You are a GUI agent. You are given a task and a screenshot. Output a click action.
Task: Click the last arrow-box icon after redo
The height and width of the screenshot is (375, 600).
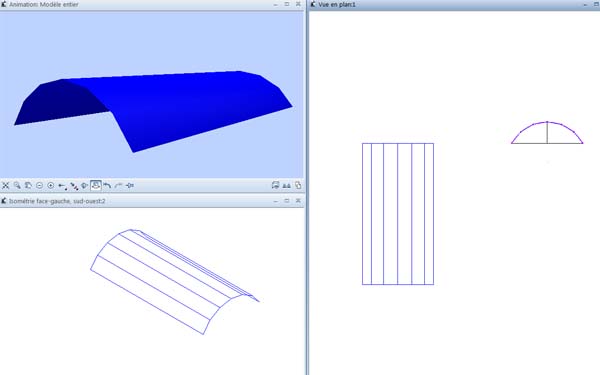coord(130,186)
